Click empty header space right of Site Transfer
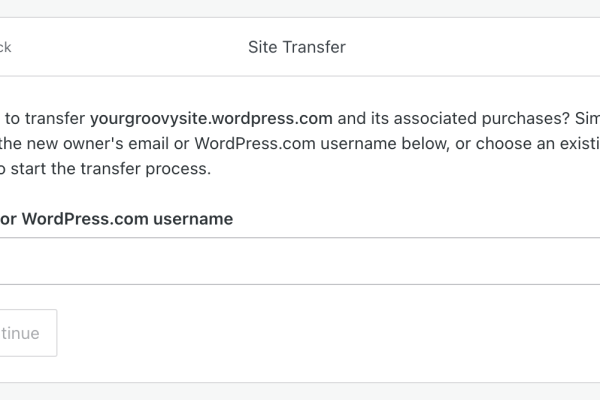The height and width of the screenshot is (400, 600). pyautogui.click(x=480, y=47)
